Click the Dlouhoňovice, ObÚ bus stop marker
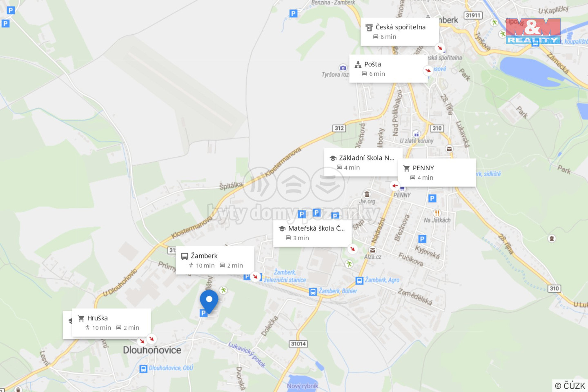This screenshot has height=392, width=588. (143, 369)
